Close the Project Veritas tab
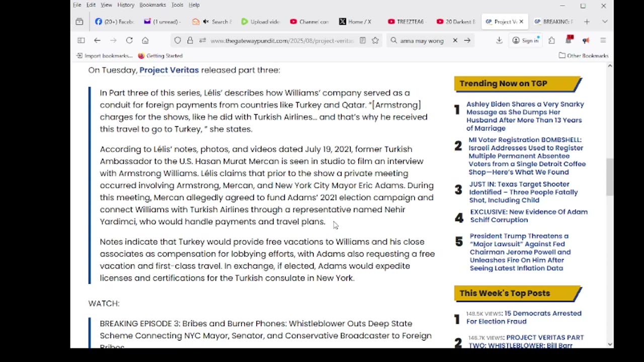The width and height of the screenshot is (644, 362). tap(521, 22)
